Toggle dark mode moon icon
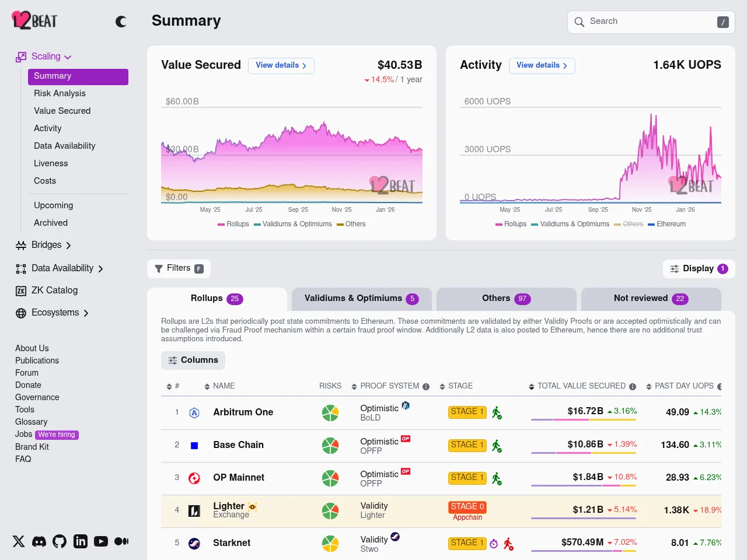Viewport: 747px width, 560px height. 121,22
